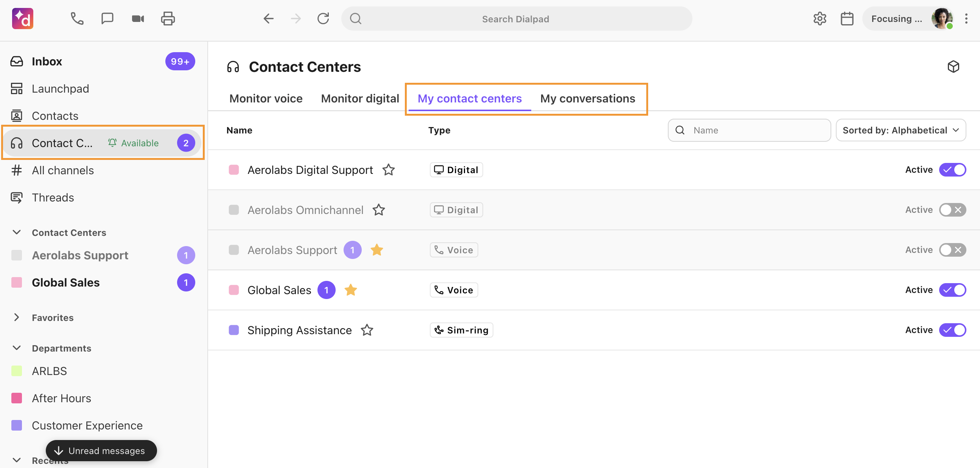Viewport: 980px width, 468px height.
Task: Click the user profile avatar
Action: 942,19
